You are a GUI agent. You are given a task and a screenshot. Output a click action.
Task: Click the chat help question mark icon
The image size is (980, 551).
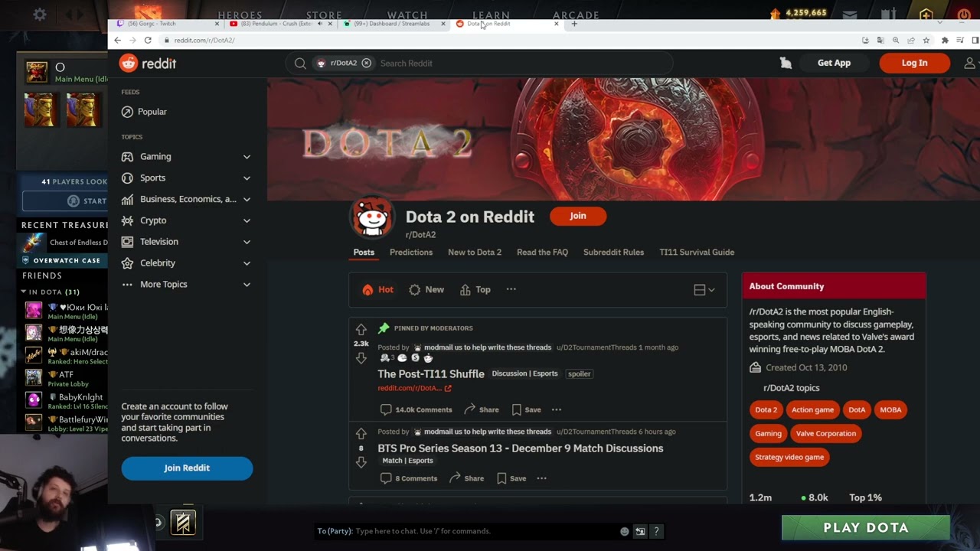pos(656,531)
